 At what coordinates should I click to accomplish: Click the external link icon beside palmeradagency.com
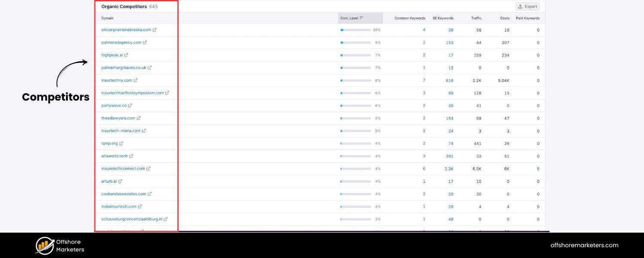[x=145, y=42]
